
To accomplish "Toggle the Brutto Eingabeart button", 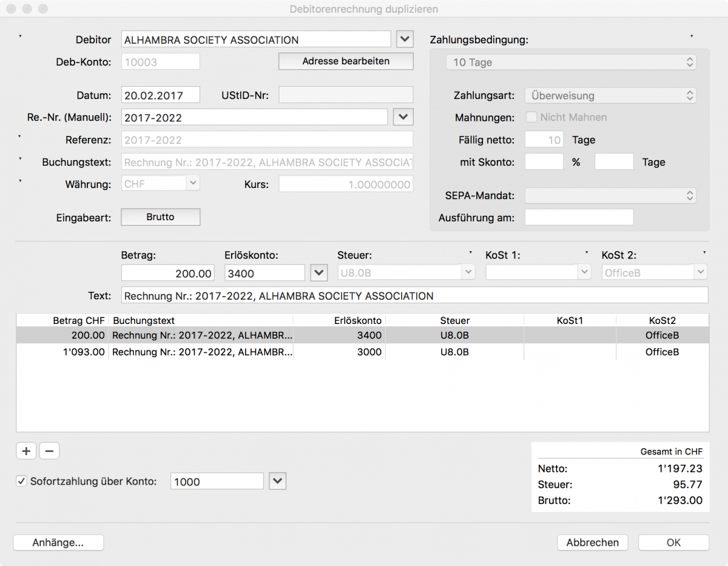I will 160,217.
